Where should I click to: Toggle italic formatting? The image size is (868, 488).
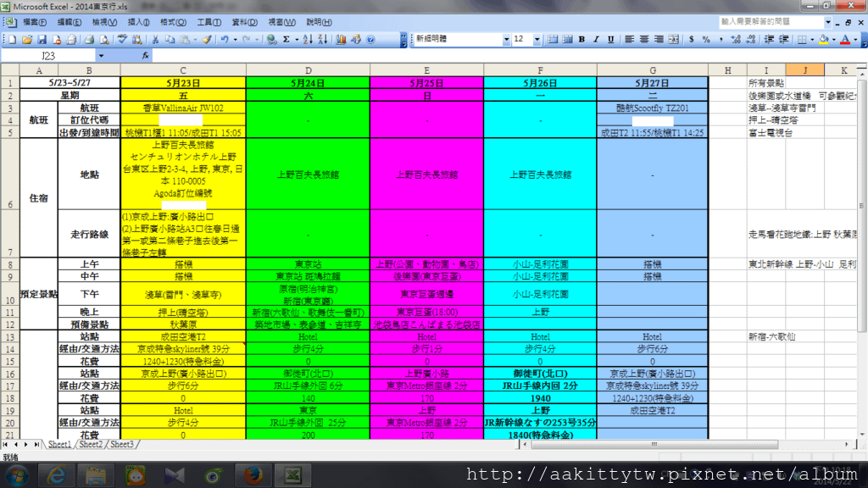(596, 39)
